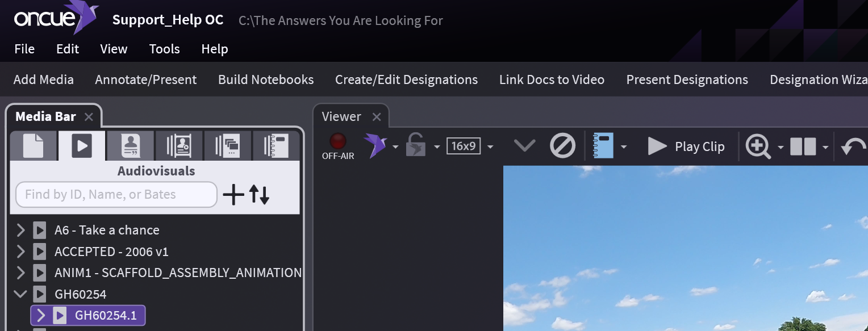Screen dimensions: 868x331
Task: Switch to the Documents media tab icon
Action: pyautogui.click(x=33, y=146)
